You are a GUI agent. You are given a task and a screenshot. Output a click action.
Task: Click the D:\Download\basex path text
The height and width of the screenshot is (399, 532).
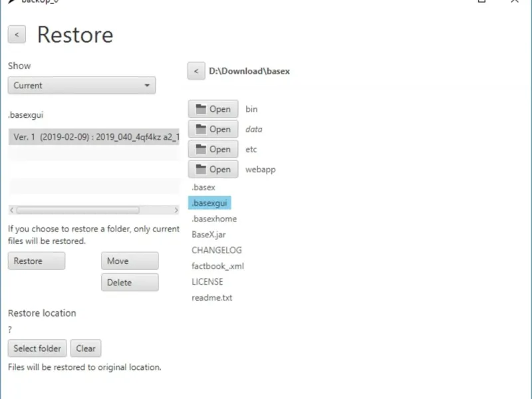249,71
